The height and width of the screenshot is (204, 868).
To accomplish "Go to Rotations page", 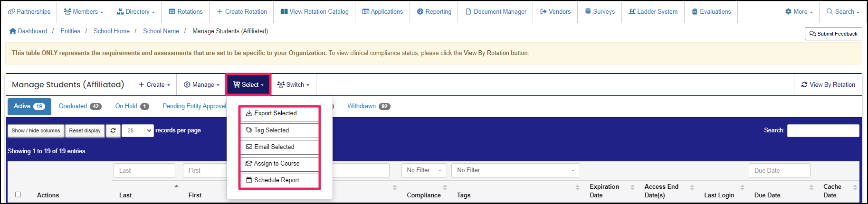I will click(185, 11).
